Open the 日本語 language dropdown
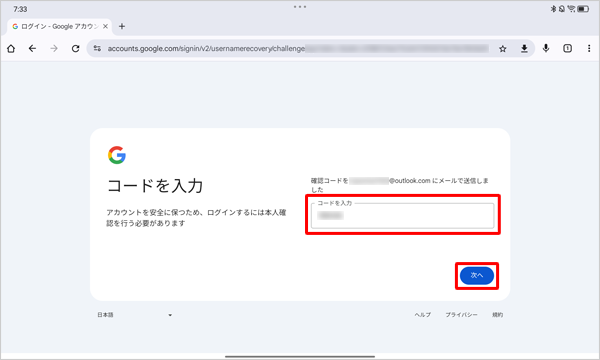Viewport: 600px width, 360px height. point(135,315)
